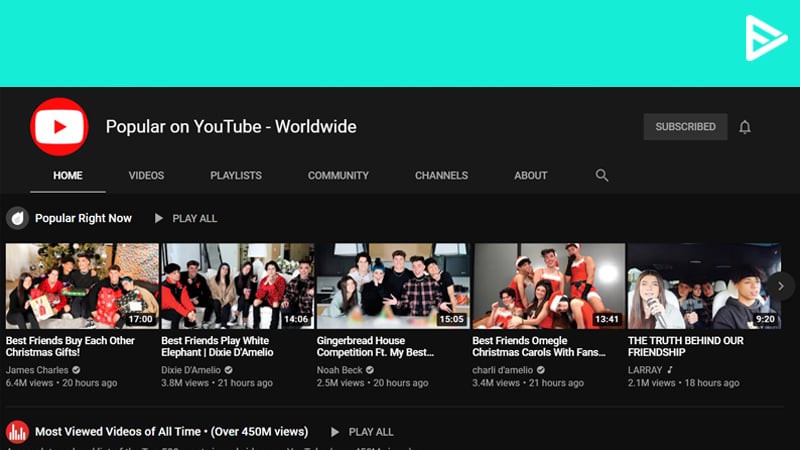The height and width of the screenshot is (450, 800).
Task: Open the PLAYLISTS tab
Action: pos(236,176)
